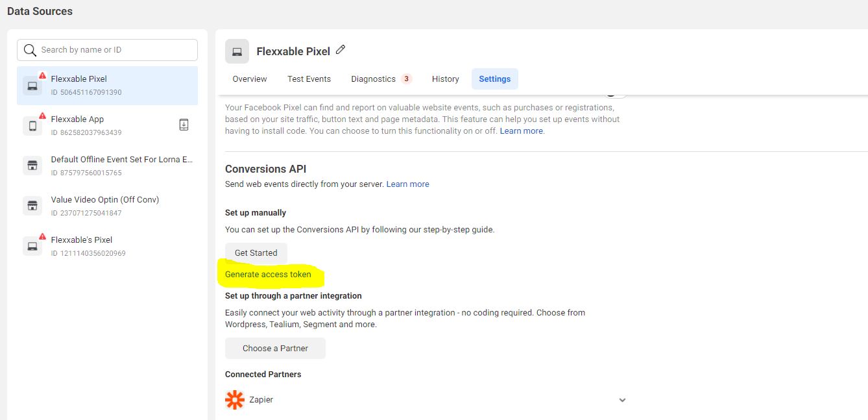The height and width of the screenshot is (420, 868).
Task: Click the magnifying glass search icon
Action: [x=30, y=49]
